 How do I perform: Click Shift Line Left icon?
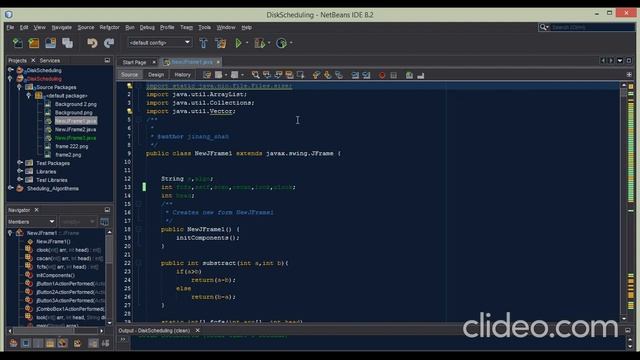(355, 75)
